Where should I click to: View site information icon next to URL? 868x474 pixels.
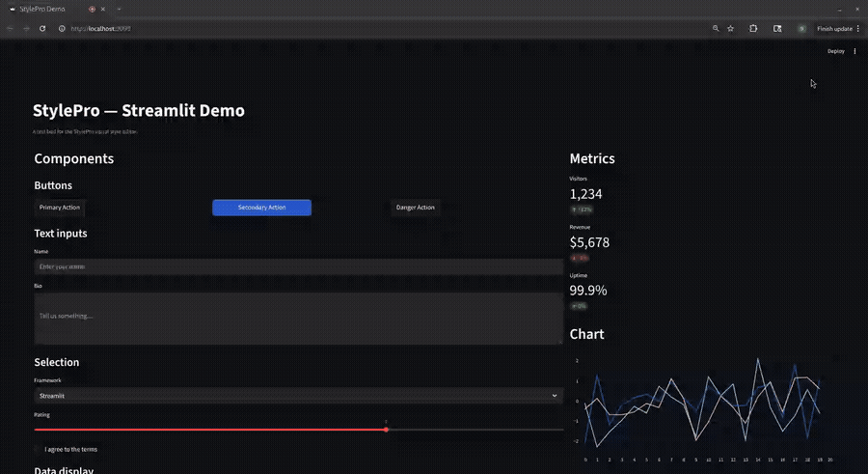pos(62,28)
